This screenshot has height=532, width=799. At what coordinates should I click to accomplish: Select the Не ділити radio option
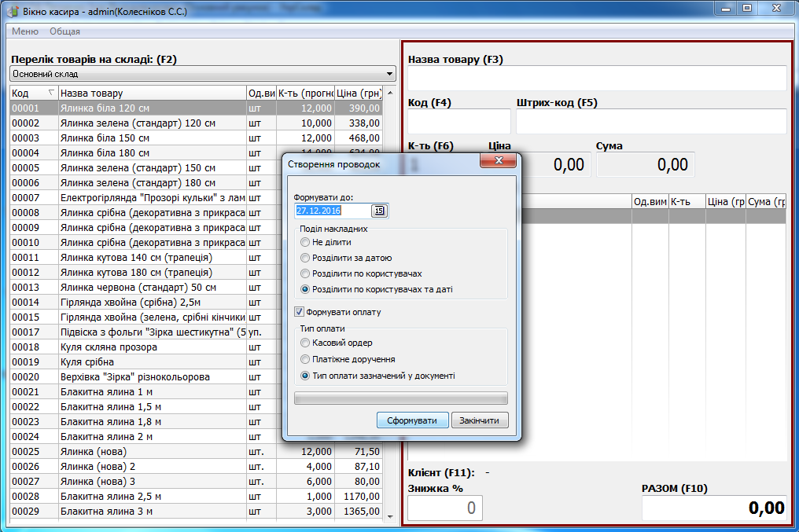pos(305,242)
